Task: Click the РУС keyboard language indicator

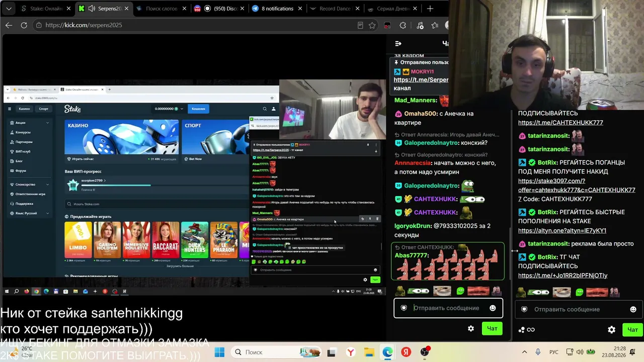Action: (x=553, y=352)
